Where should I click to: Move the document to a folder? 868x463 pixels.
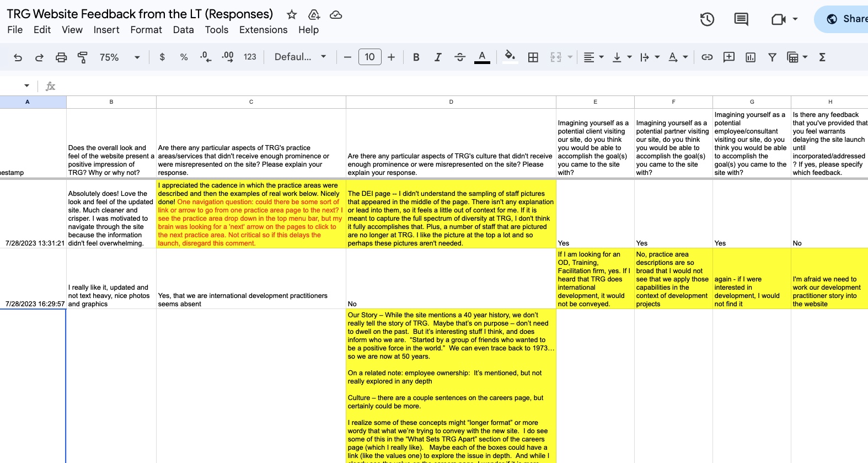pyautogui.click(x=314, y=14)
